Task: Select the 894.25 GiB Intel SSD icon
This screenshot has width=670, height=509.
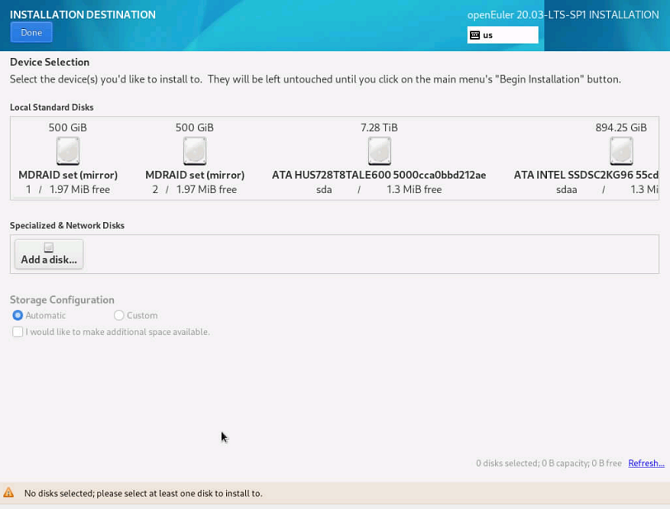Action: coord(621,151)
